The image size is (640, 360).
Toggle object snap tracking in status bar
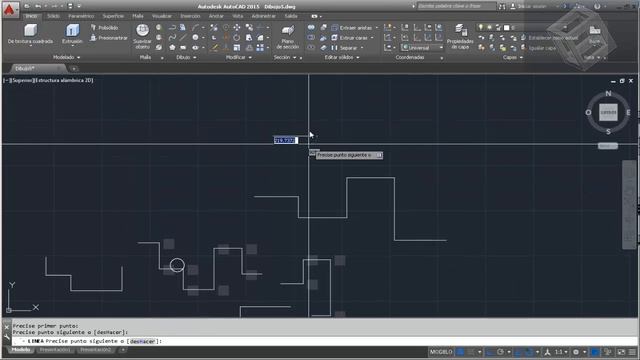pyautogui.click(x=518, y=352)
